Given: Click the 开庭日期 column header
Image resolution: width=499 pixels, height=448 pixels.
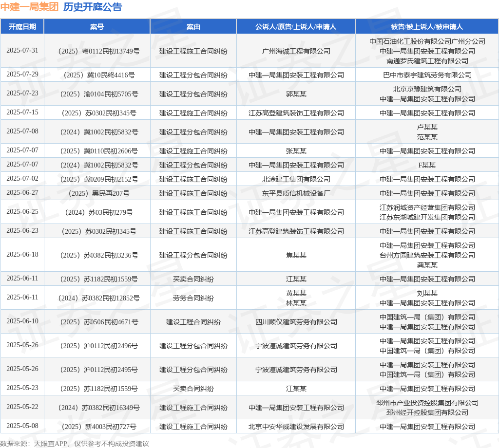Looking at the screenshot, I should coord(22,27).
